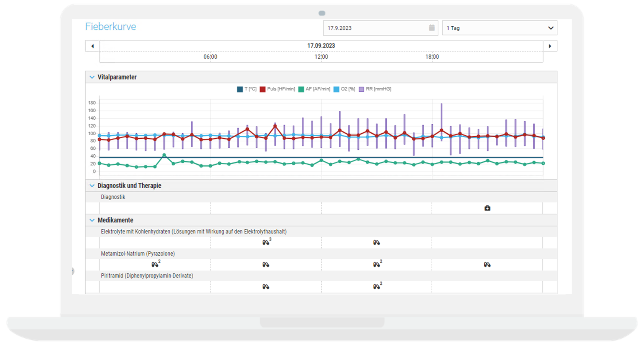
Task: Collapse Diagnostik und Therapie section
Action: (x=92, y=186)
